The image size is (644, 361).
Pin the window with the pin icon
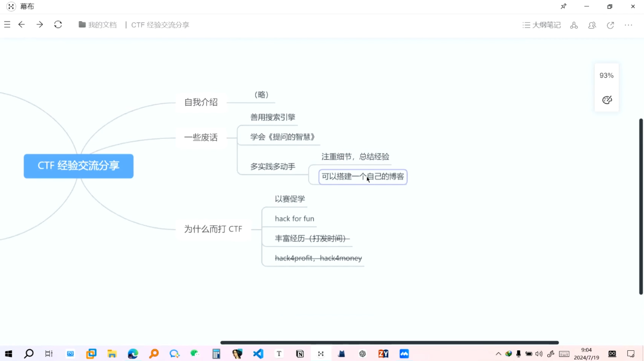(x=564, y=7)
